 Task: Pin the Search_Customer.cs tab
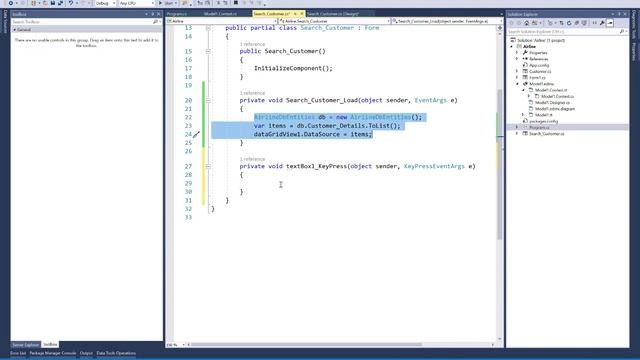[x=295, y=14]
